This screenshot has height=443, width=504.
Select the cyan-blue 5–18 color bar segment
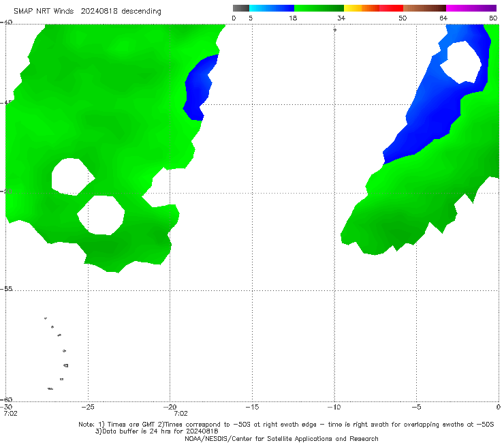(x=272, y=8)
